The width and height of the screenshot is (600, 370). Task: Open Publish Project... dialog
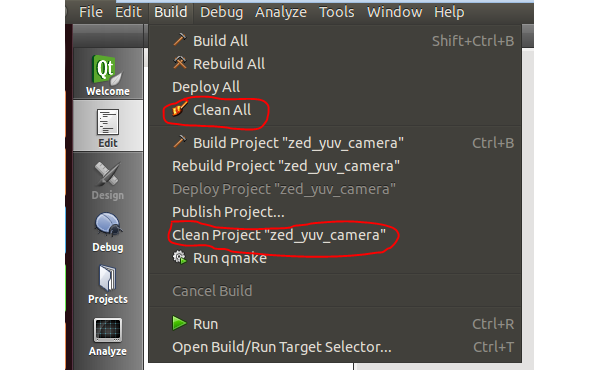(x=335, y=212)
